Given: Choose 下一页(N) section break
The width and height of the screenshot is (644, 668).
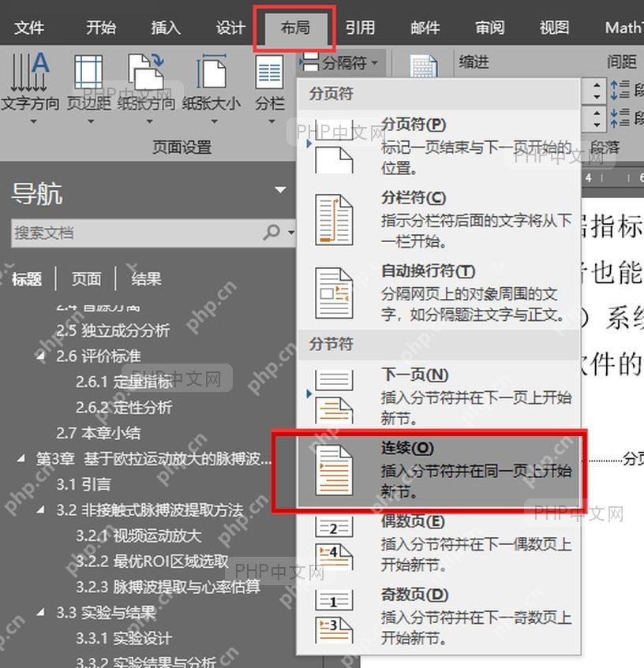Looking at the screenshot, I should click(439, 396).
